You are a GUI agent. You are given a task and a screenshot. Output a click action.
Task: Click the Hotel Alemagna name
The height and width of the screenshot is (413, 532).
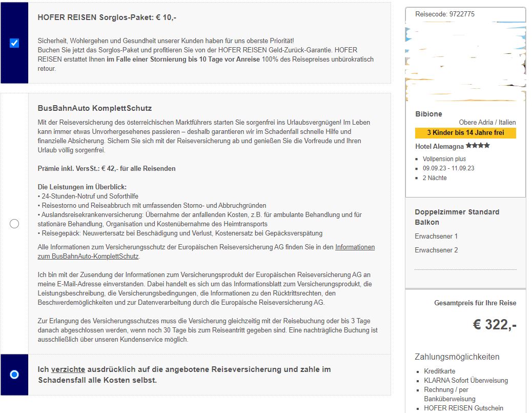click(x=439, y=146)
